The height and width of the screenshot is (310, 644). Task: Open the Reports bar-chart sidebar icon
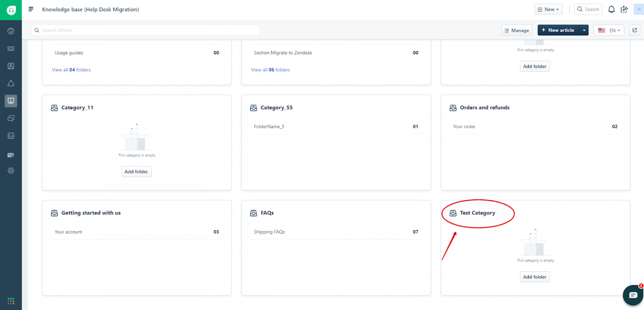11,135
